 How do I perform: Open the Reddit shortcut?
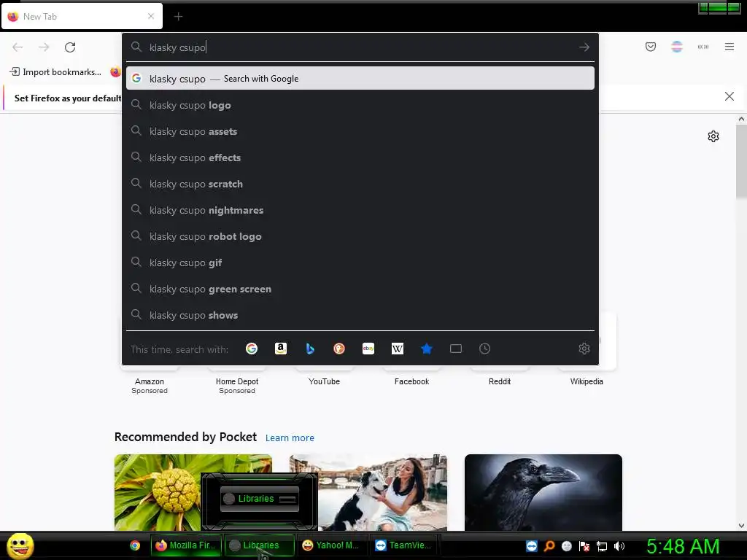[499, 381]
